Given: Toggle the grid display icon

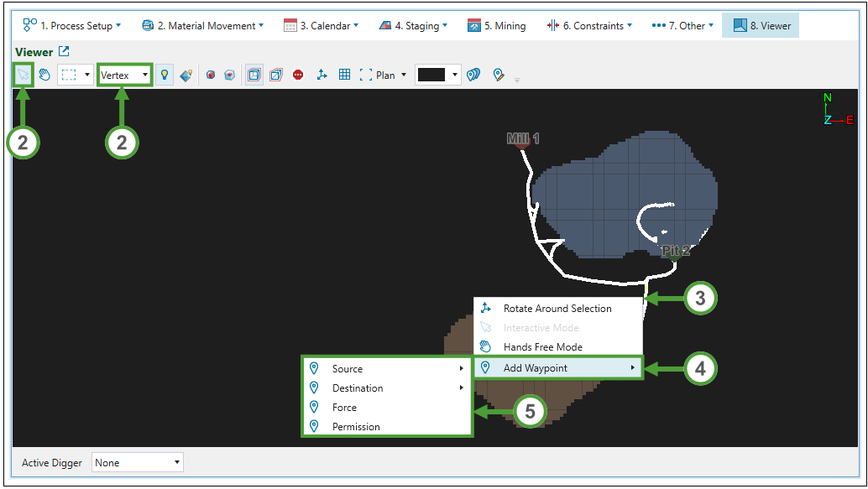Looking at the screenshot, I should point(344,75).
